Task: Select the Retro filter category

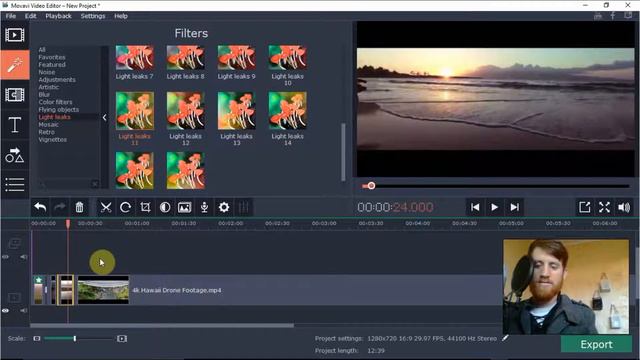Action: coord(46,132)
